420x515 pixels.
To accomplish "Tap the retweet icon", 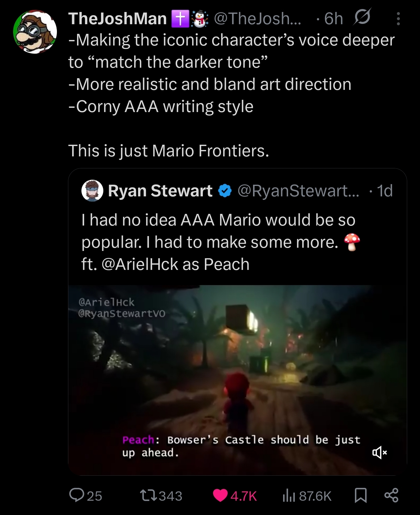I will click(149, 495).
